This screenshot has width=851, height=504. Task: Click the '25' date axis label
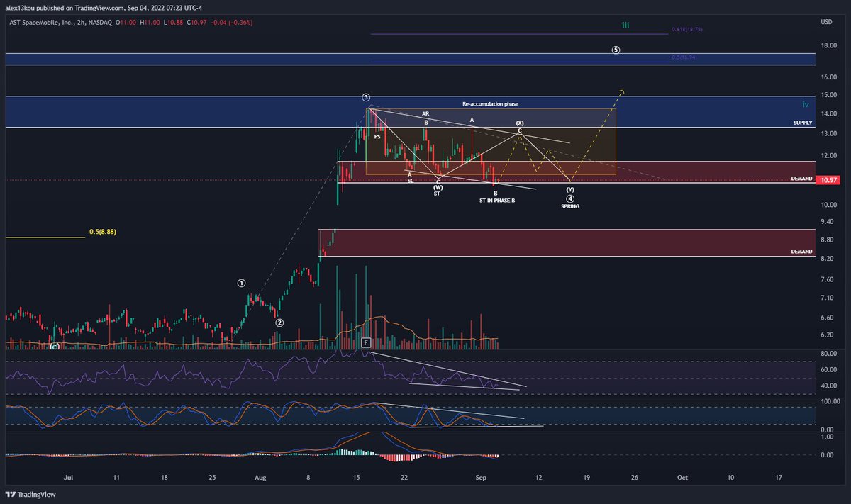[x=212, y=478]
